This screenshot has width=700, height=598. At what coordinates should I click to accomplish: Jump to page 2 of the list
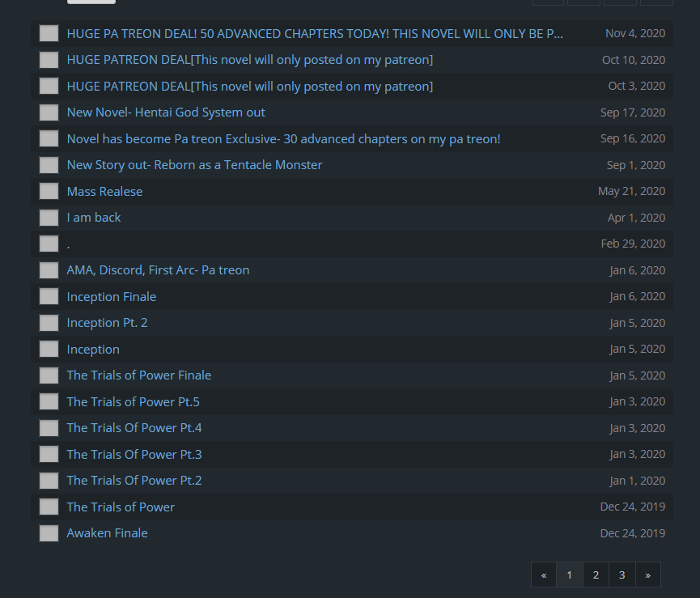[x=596, y=575]
